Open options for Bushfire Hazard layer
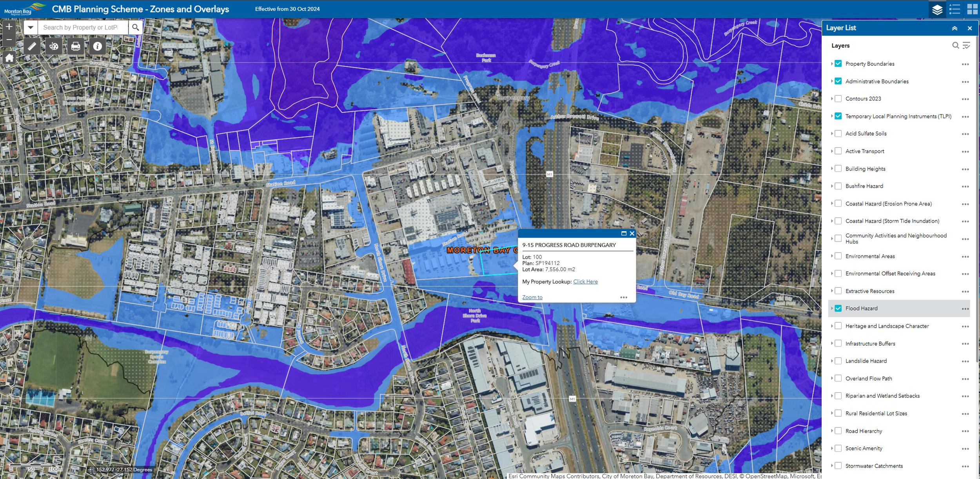The width and height of the screenshot is (980, 479). tap(965, 187)
